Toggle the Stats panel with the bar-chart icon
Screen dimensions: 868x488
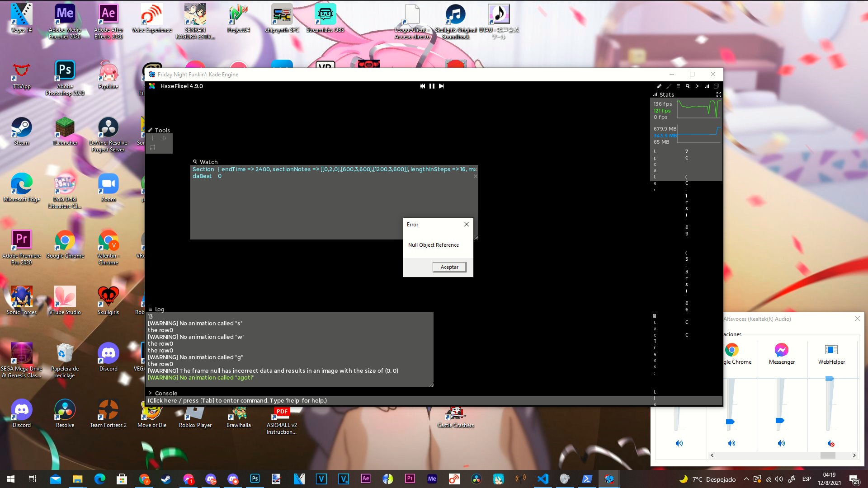point(708,86)
